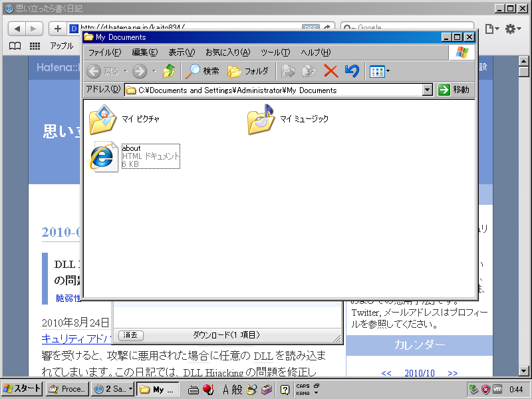Select the マイ ミュージック folder icon
Viewport: 532px width, 399px height.
261,120
